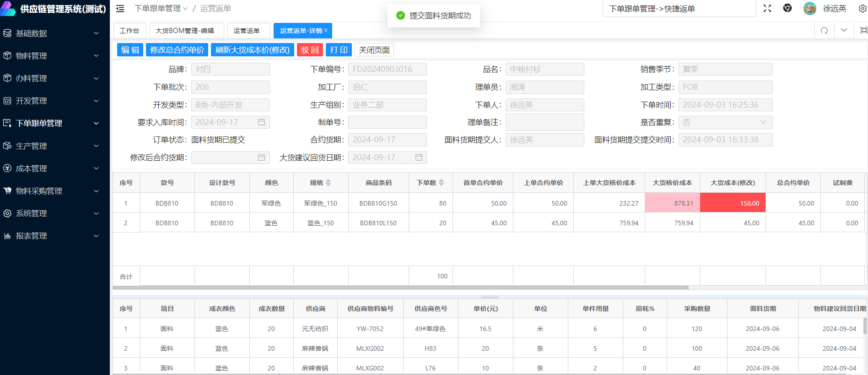This screenshot has width=868, height=375.
Task: Click calendar icon in 要求入库时间 field
Action: (x=261, y=122)
